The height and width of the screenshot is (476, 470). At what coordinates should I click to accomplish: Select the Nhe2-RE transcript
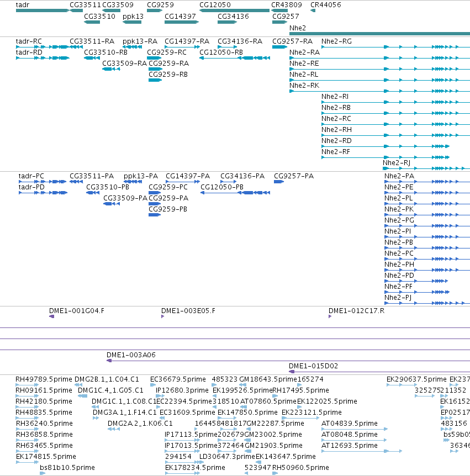pos(379,69)
